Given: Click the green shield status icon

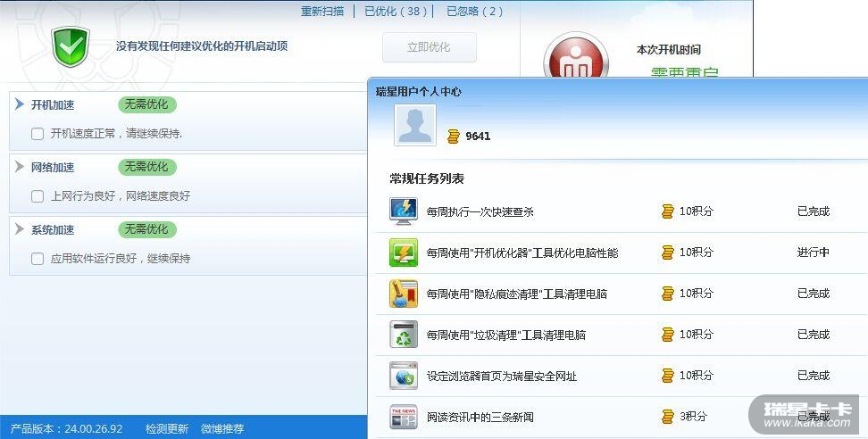Looking at the screenshot, I should click(71, 46).
